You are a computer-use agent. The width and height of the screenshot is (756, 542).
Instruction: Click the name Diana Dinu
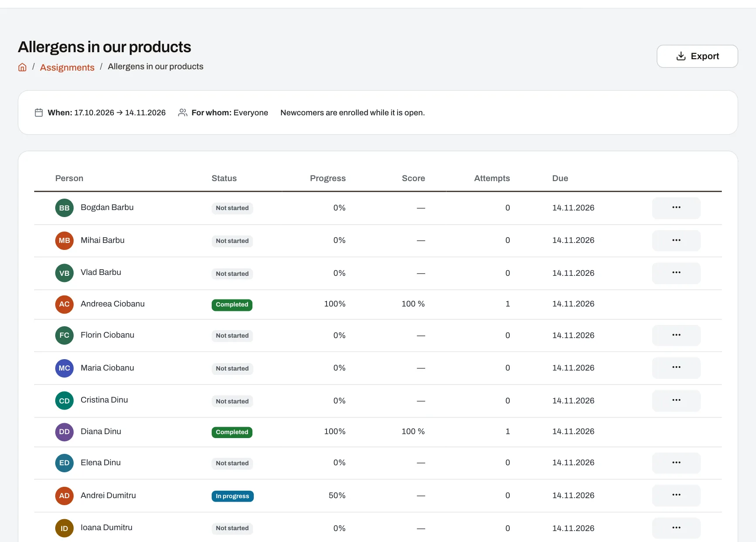(101, 431)
